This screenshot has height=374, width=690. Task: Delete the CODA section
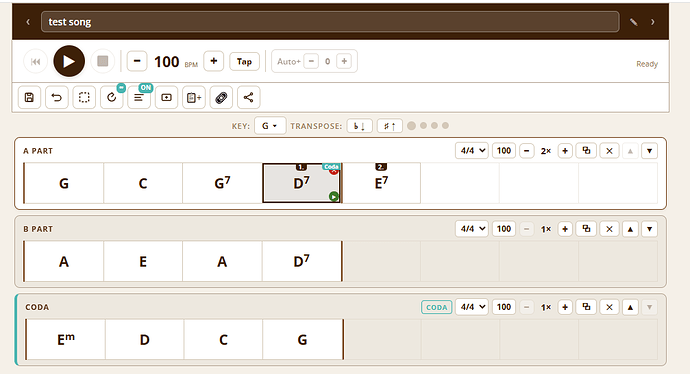(x=609, y=307)
